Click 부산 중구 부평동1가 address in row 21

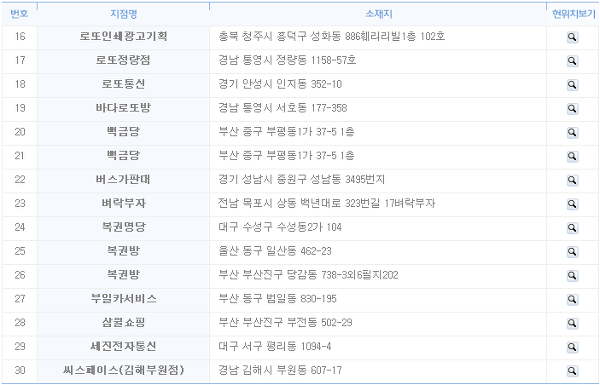pos(286,155)
